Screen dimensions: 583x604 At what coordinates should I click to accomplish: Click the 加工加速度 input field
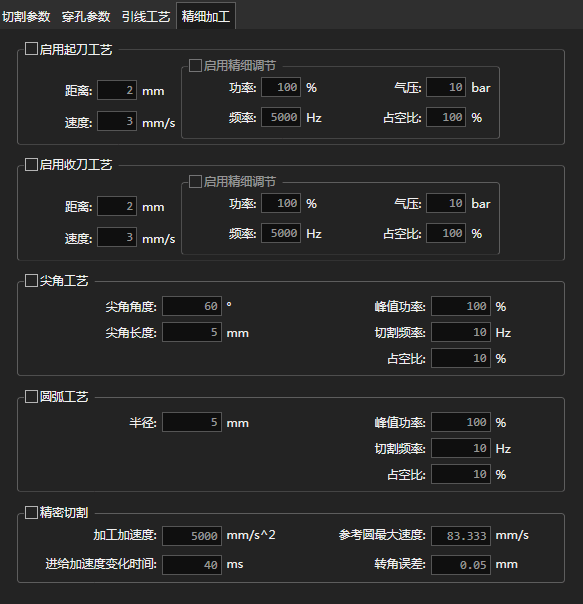click(192, 536)
